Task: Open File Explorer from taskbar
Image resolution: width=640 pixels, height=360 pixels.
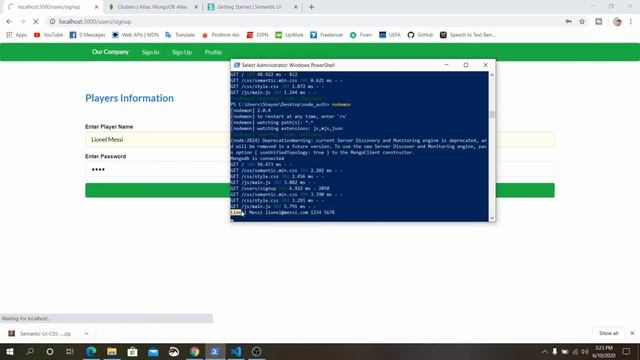Action: [x=112, y=351]
